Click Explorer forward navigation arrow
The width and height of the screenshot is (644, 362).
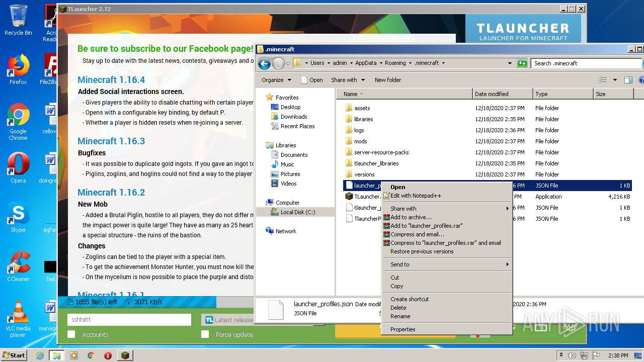[x=278, y=63]
